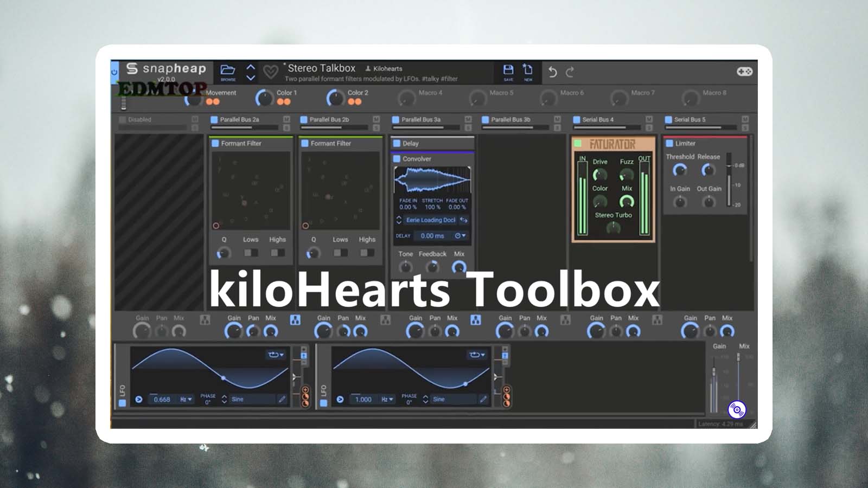Click the swap arrows icon beside Eerie Loading Dock
The height and width of the screenshot is (488, 868).
click(x=464, y=220)
